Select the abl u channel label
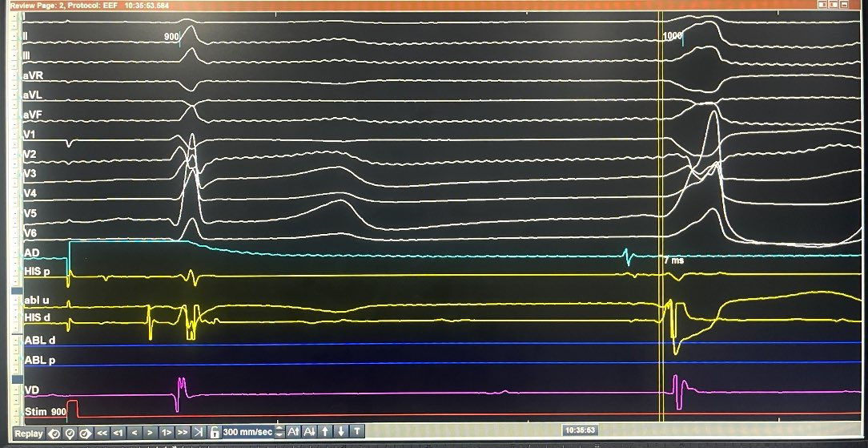The image size is (868, 448). (37, 301)
